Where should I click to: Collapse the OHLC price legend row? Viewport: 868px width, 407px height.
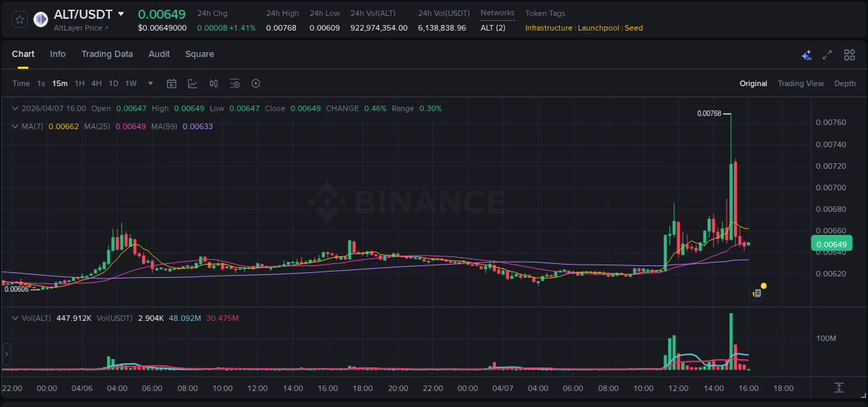click(15, 108)
